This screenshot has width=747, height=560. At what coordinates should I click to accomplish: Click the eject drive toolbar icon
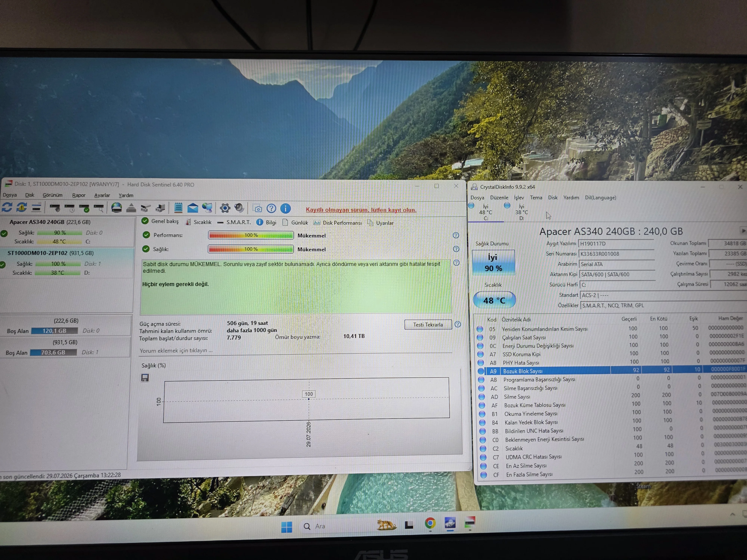tap(131, 208)
